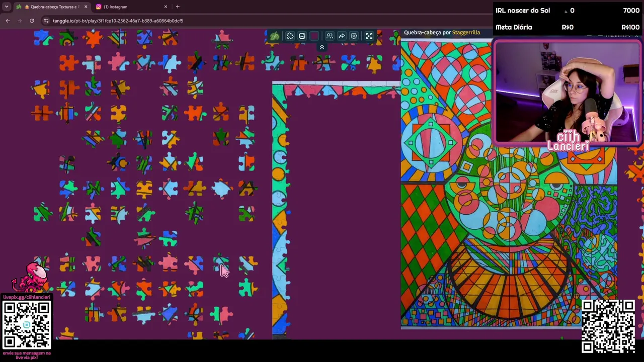Open a new browser tab

click(178, 7)
